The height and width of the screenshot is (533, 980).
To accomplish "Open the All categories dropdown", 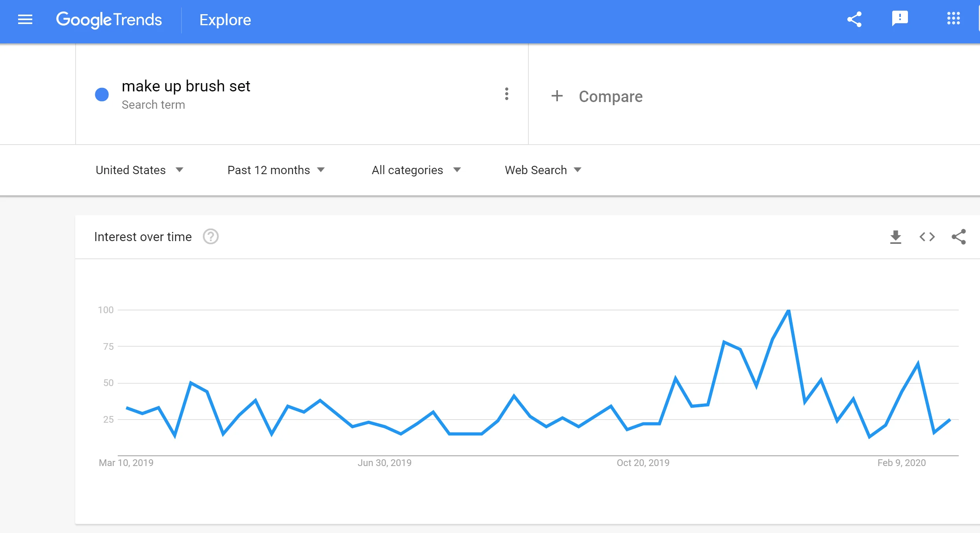I will (416, 170).
